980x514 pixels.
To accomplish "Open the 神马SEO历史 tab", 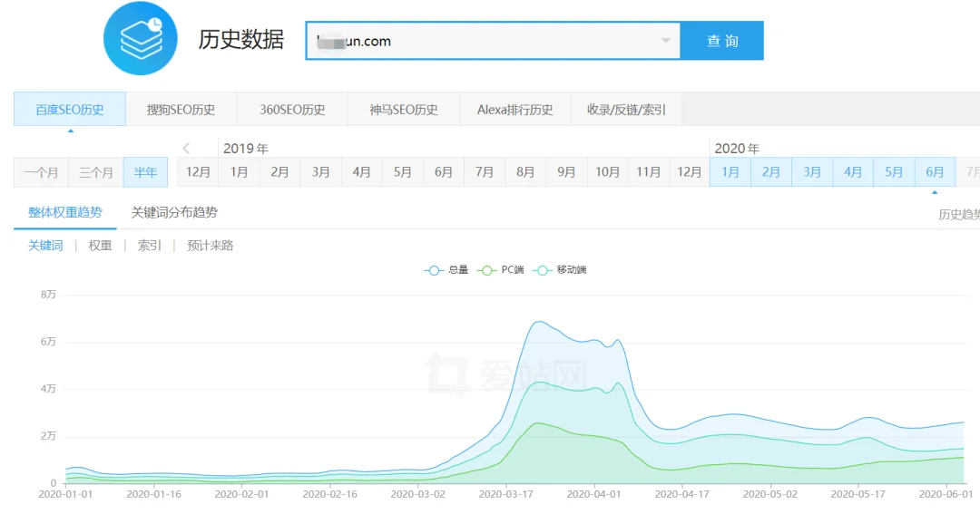I will pos(404,110).
